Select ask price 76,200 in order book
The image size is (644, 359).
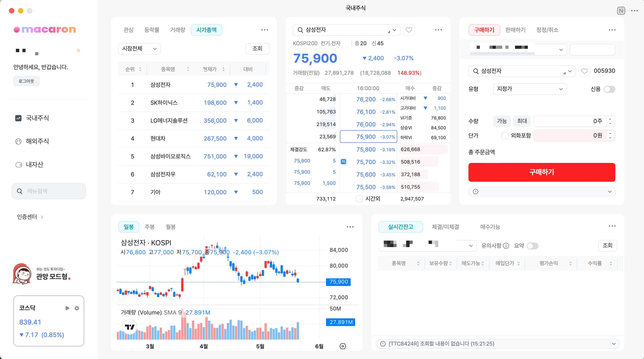(x=366, y=99)
